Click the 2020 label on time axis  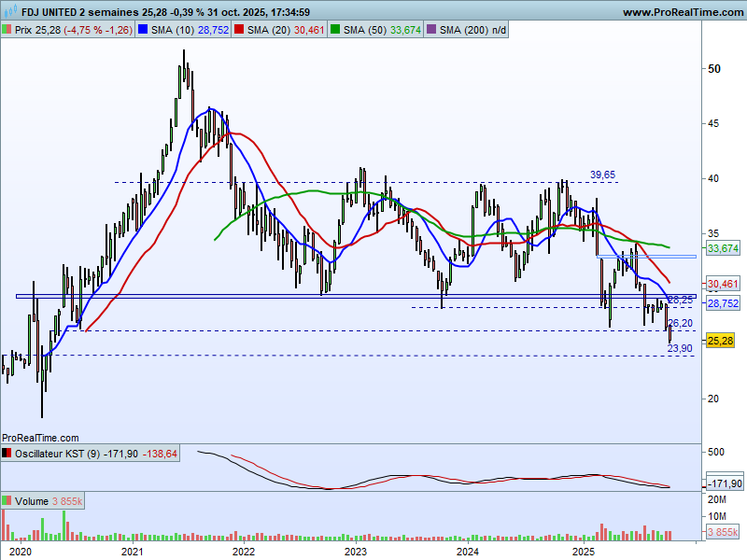[x=21, y=552]
